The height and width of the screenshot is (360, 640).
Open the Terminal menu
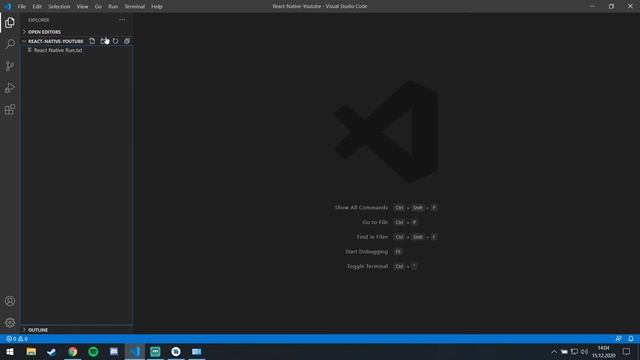(x=135, y=6)
